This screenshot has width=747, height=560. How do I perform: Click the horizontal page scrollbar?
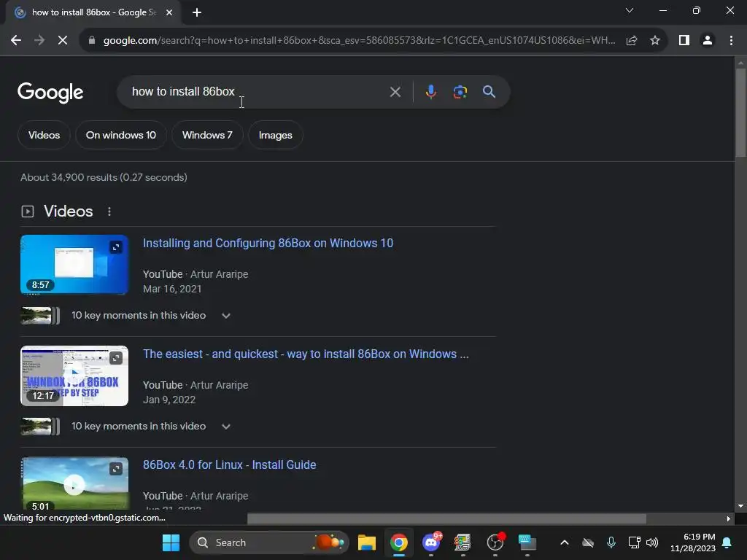click(x=446, y=518)
